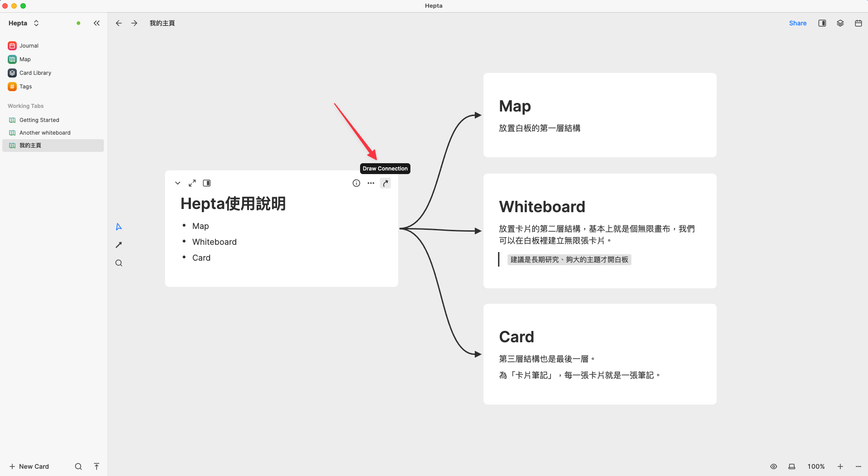This screenshot has width=868, height=476.
Task: Create a card with New Card
Action: [x=29, y=466]
